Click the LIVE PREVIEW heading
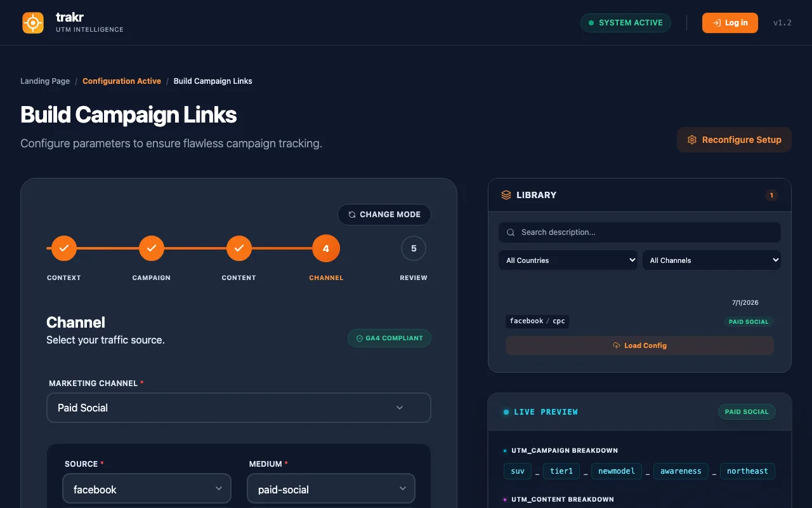 546,412
